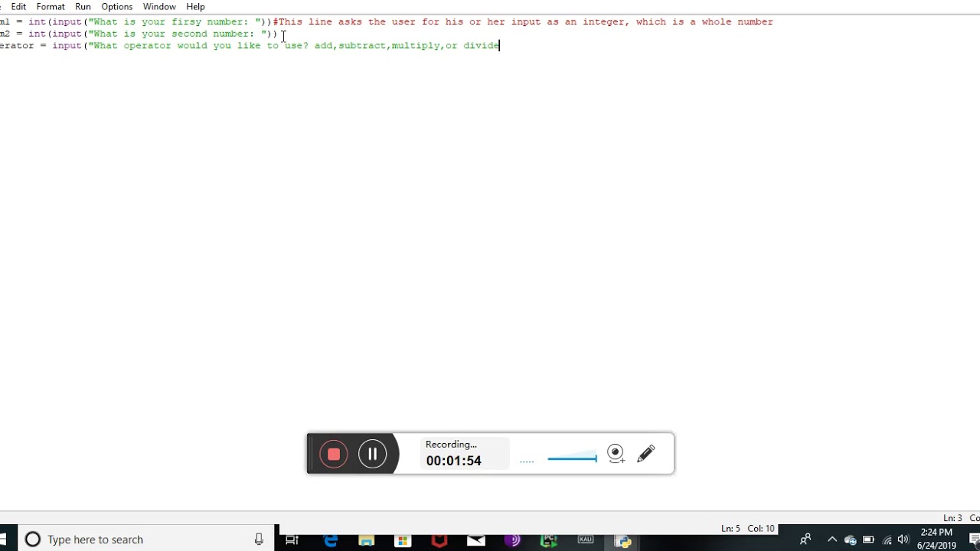Open the Edit menu
This screenshot has height=551, width=980.
(x=18, y=6)
